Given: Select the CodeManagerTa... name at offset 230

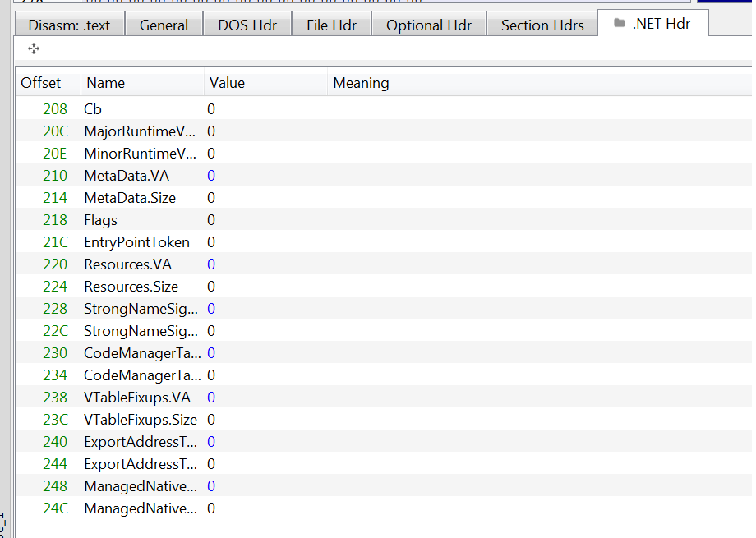Looking at the screenshot, I should (x=142, y=353).
